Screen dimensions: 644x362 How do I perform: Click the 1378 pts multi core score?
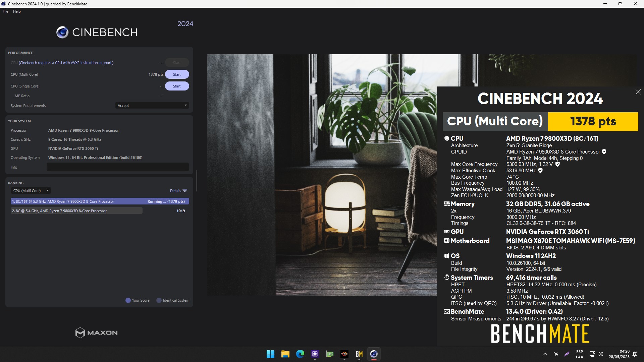point(156,74)
